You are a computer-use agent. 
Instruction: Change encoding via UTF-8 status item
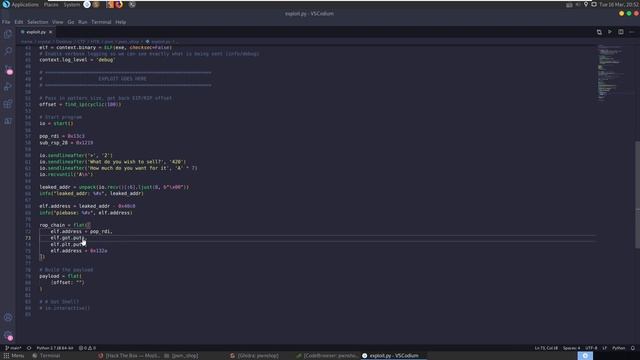pyautogui.click(x=591, y=348)
